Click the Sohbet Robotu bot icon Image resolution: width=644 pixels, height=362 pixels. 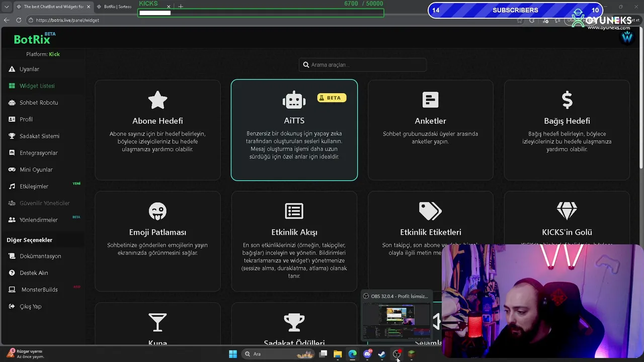[12, 103]
